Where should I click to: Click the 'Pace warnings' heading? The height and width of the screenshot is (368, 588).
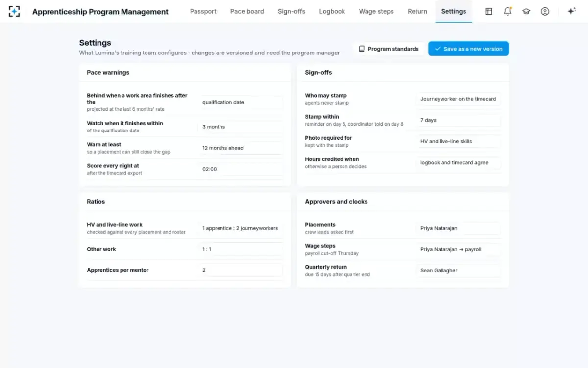(108, 72)
